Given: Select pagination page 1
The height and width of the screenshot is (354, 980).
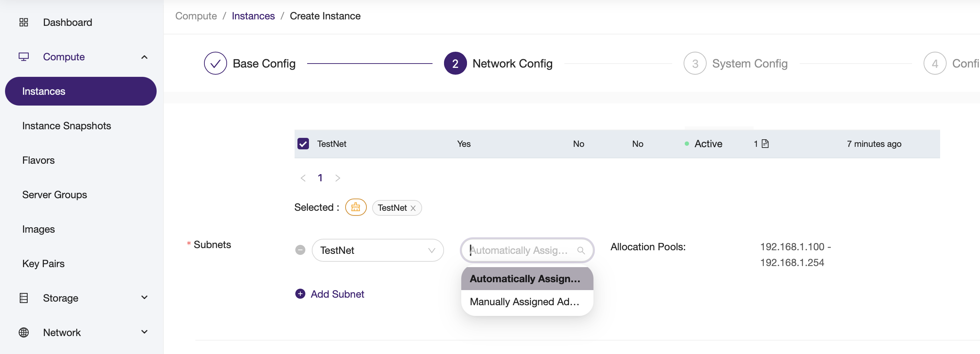Looking at the screenshot, I should tap(320, 178).
